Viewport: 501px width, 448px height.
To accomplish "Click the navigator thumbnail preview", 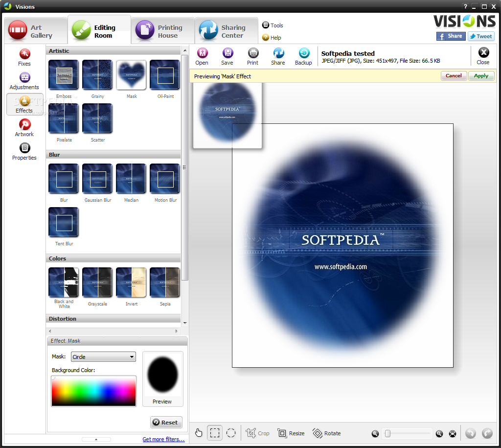I will pos(228,115).
